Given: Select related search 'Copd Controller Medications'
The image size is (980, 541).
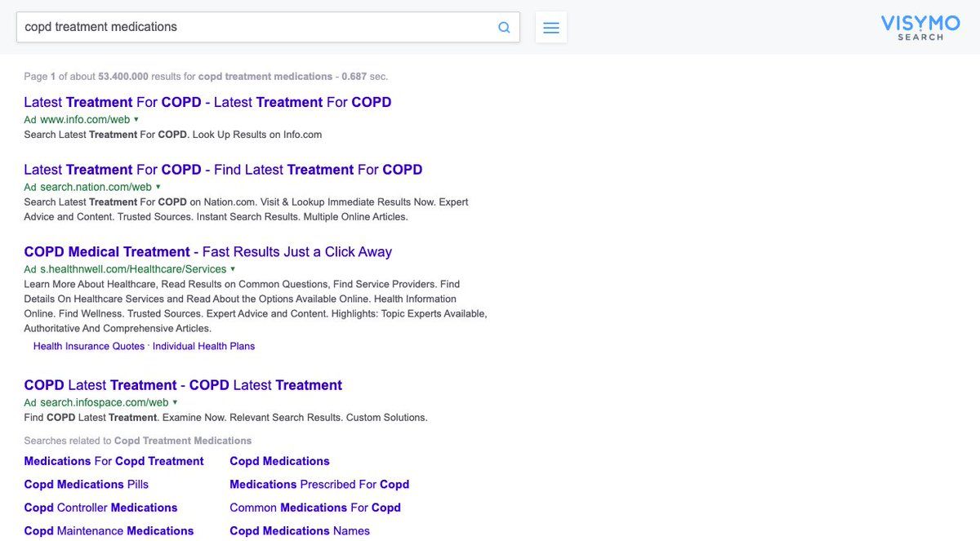Looking at the screenshot, I should [100, 508].
